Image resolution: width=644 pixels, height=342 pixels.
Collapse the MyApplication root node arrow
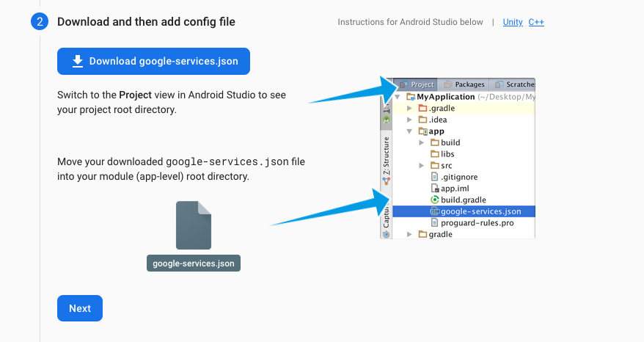point(397,97)
